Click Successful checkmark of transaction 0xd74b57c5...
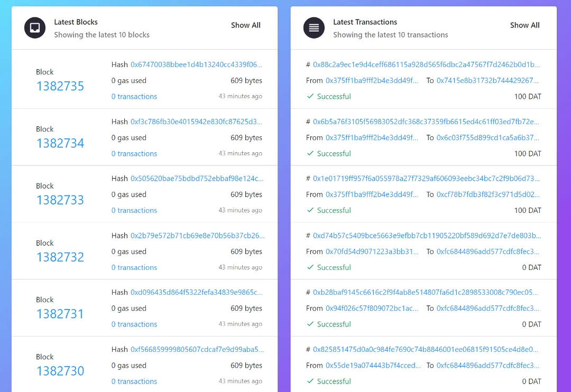Screen dimensions: 571x392 tap(310, 267)
